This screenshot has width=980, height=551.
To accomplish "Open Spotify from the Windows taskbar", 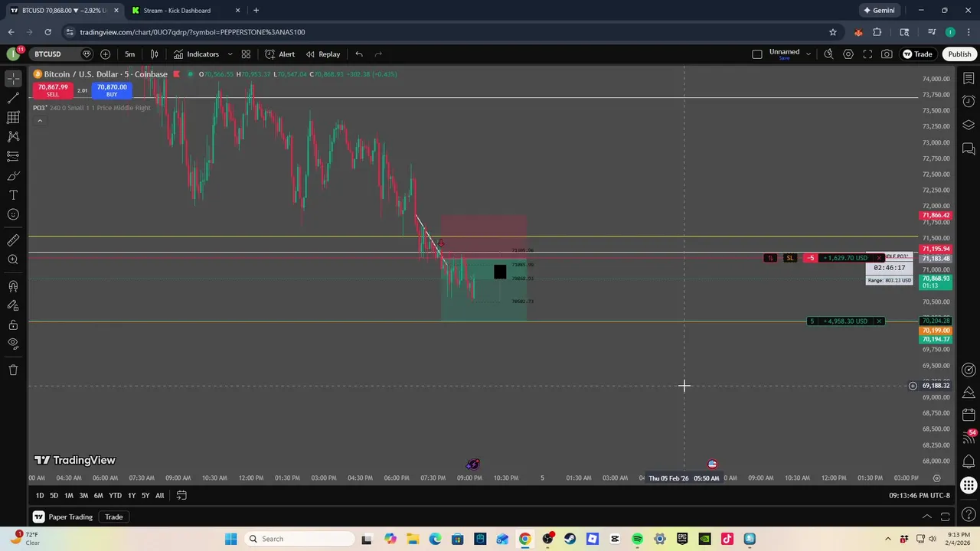I will click(638, 539).
